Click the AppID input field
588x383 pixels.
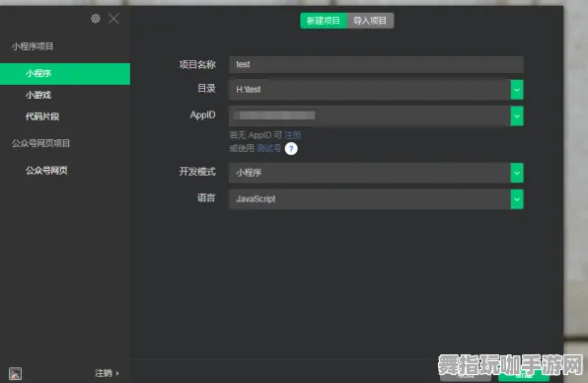coord(370,115)
